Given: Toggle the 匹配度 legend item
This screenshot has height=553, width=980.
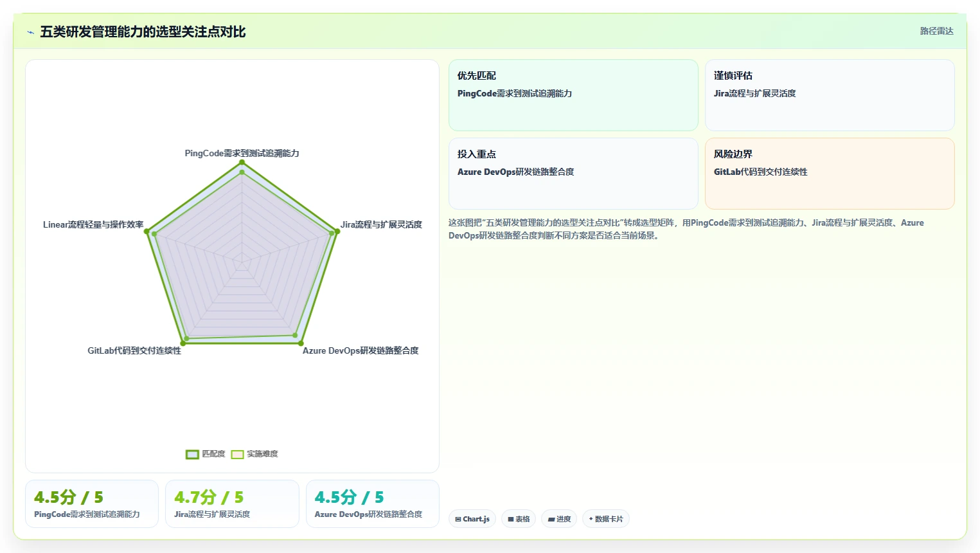Looking at the screenshot, I should tap(206, 454).
